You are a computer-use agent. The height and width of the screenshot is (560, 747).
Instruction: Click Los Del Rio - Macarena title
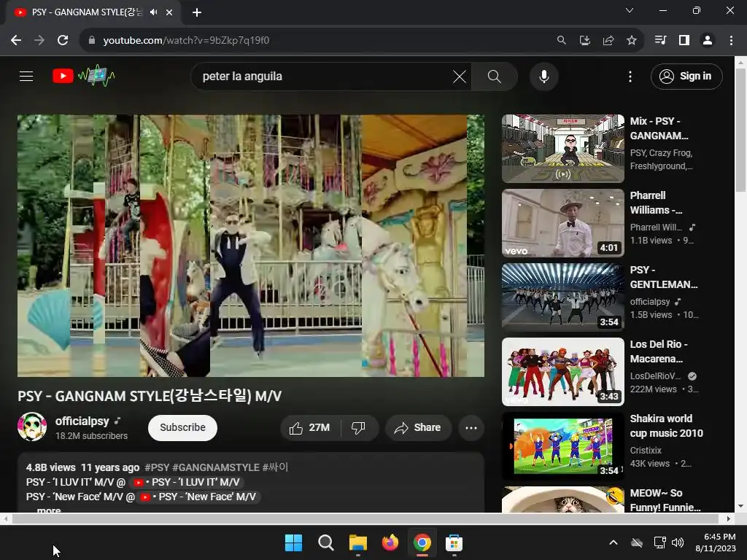pos(659,351)
